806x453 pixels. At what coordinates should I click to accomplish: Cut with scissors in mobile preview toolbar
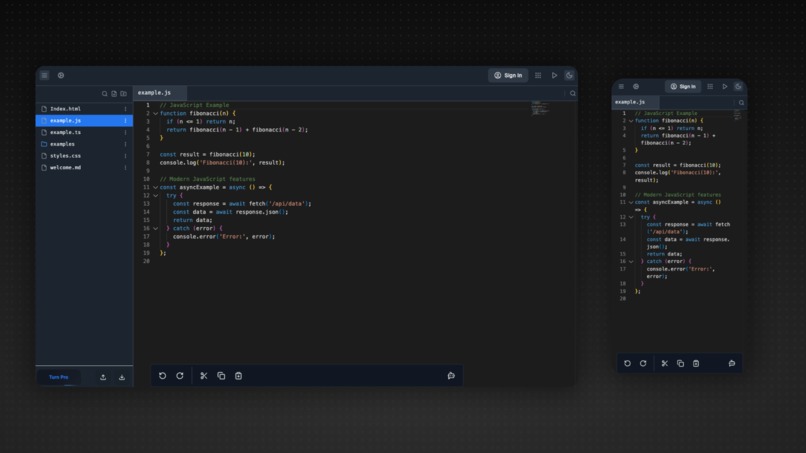click(665, 364)
